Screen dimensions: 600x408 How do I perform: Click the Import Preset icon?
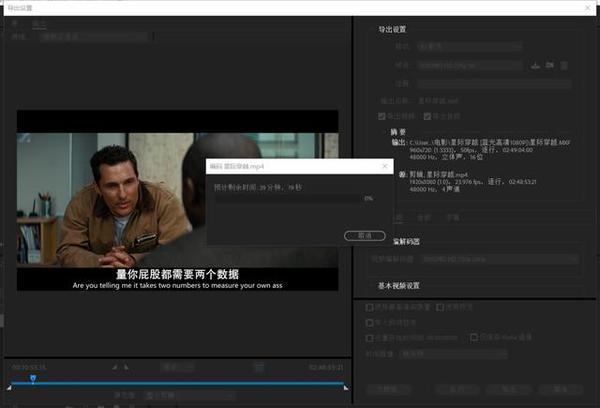pyautogui.click(x=549, y=65)
